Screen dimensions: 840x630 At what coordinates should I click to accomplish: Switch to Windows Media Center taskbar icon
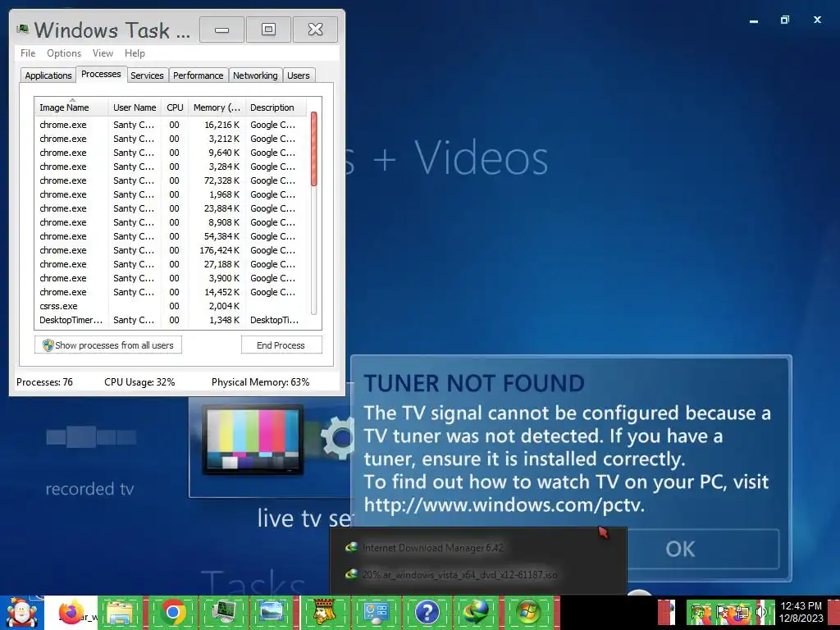tap(528, 612)
